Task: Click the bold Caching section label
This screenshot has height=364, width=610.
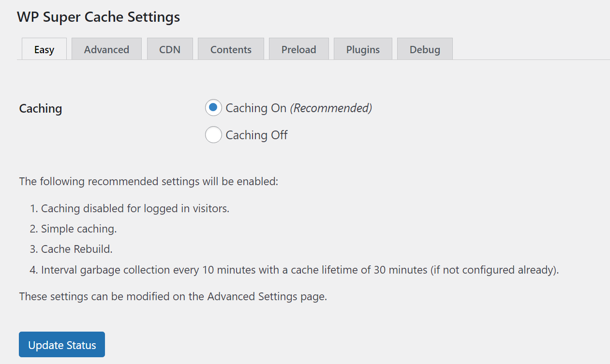Action: point(41,108)
